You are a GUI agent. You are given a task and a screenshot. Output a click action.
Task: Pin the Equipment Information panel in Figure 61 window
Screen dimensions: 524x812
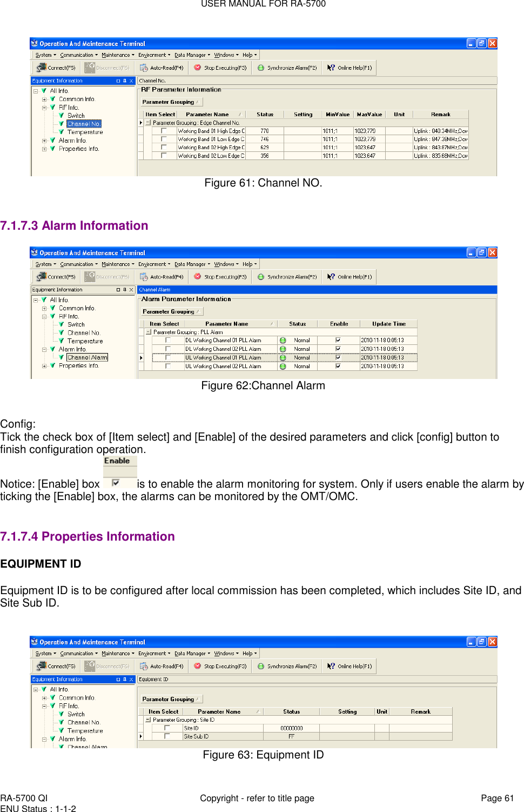pyautogui.click(x=125, y=81)
